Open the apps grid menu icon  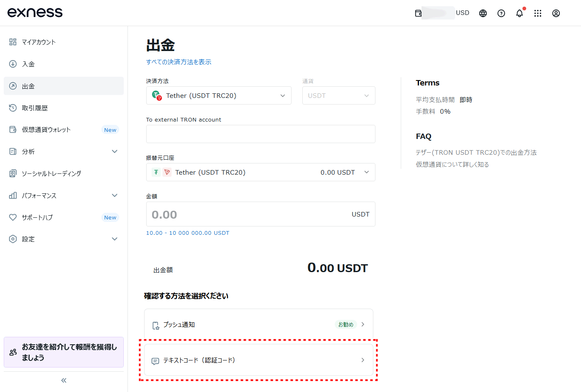click(x=538, y=13)
